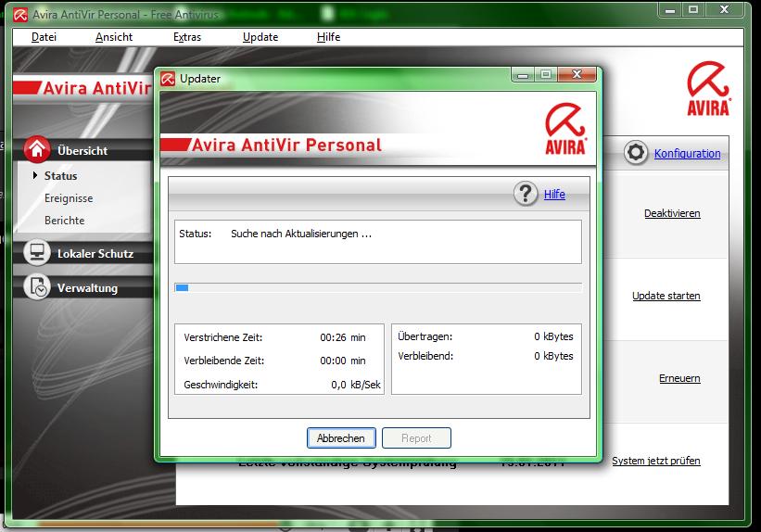Click the Verbleibende Zeit value 00:00 min
Viewport: 761px width, 532px height.
[x=343, y=361]
